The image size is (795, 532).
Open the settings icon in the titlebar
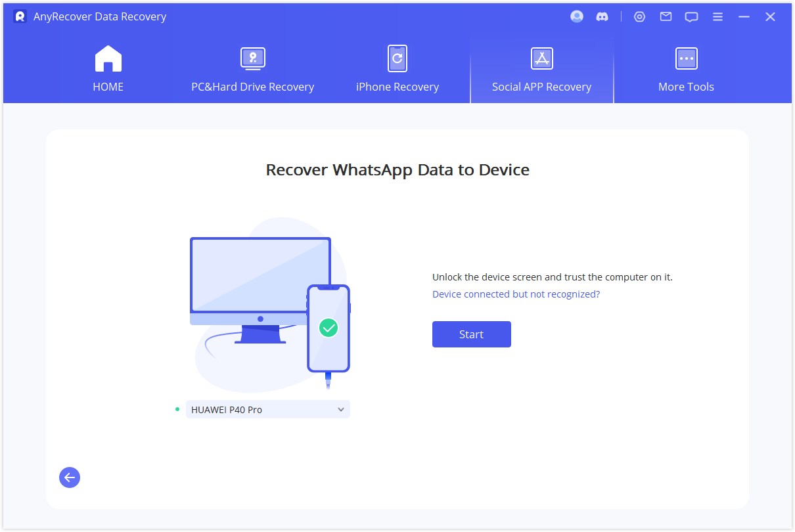point(639,16)
